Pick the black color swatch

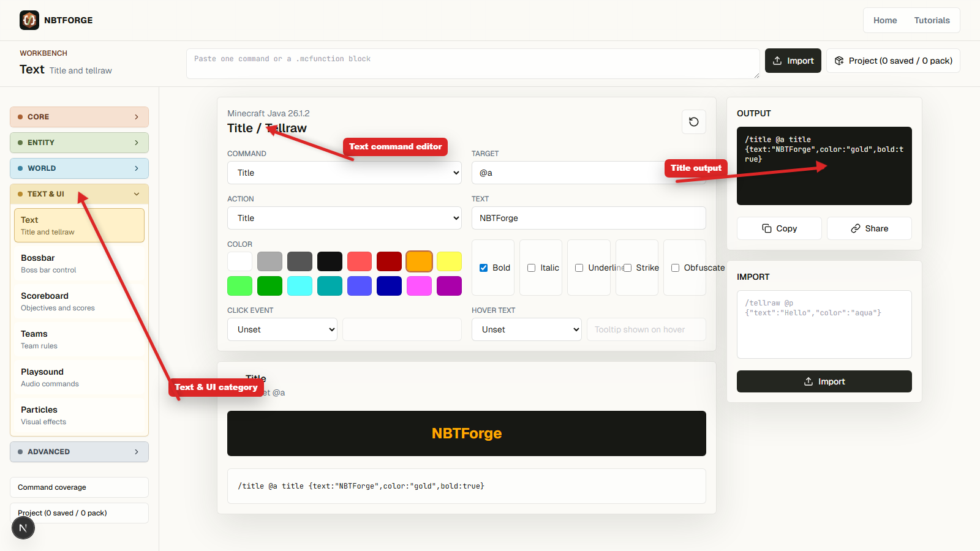(x=330, y=261)
